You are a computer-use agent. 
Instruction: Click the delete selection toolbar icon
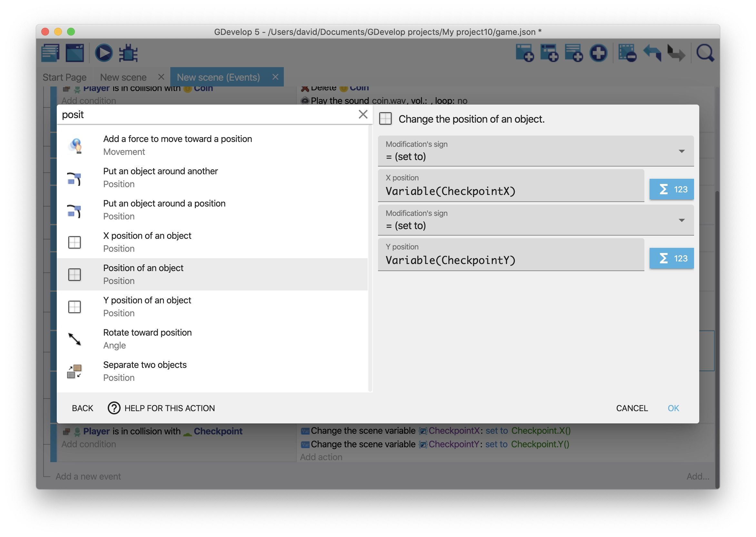(627, 53)
